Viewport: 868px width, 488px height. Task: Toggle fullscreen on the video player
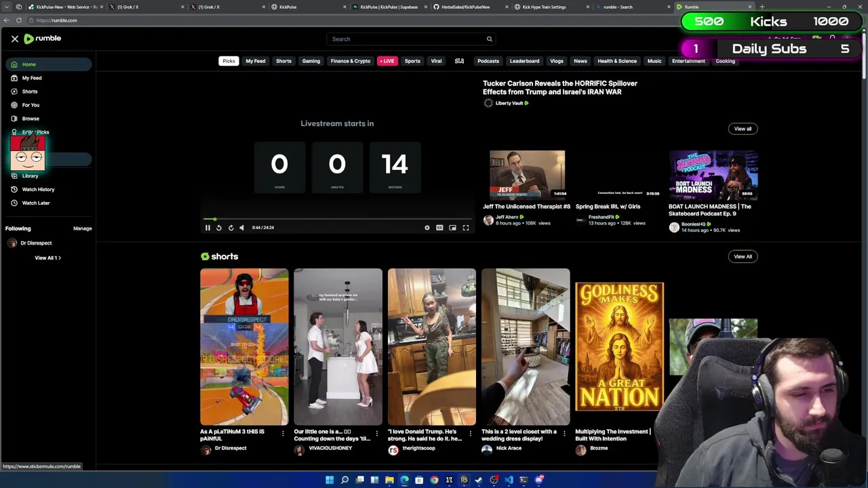pos(466,228)
